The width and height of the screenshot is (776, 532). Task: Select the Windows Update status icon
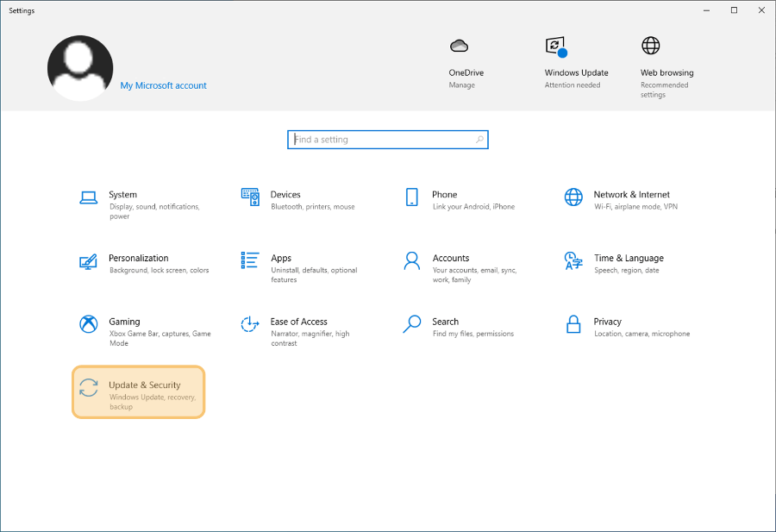[x=556, y=47]
